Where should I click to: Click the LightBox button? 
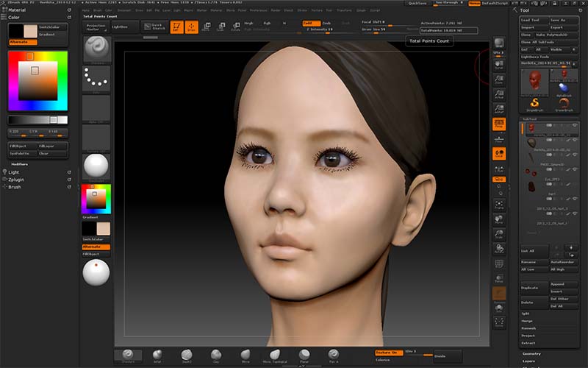123,27
